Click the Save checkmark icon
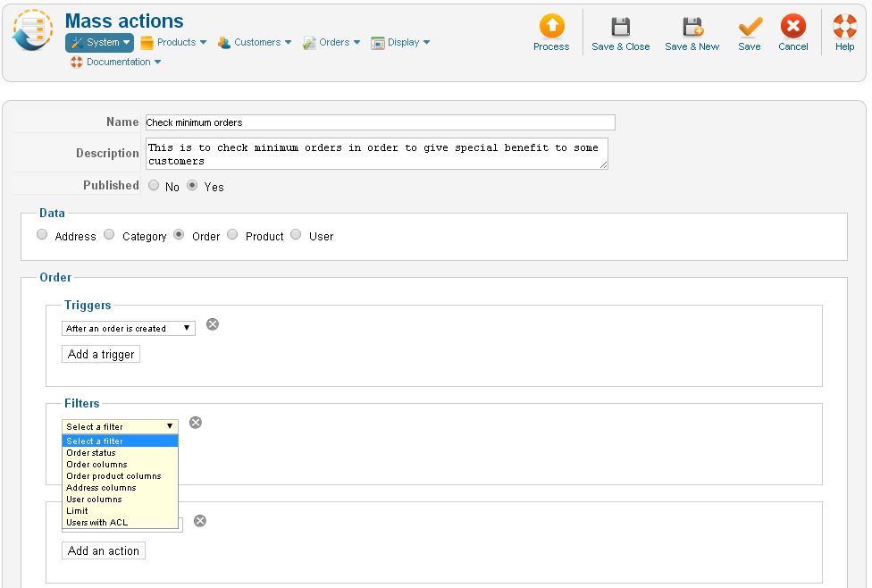 coord(750,27)
